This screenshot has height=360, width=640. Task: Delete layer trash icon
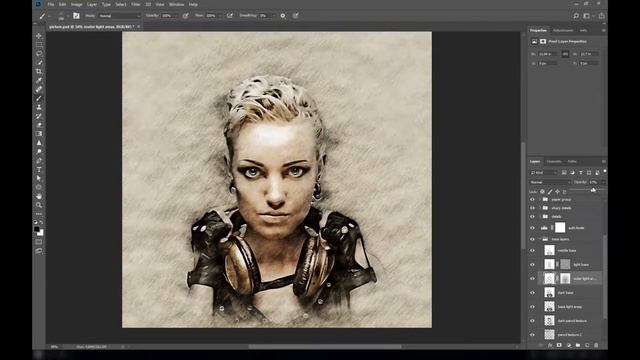596,345
